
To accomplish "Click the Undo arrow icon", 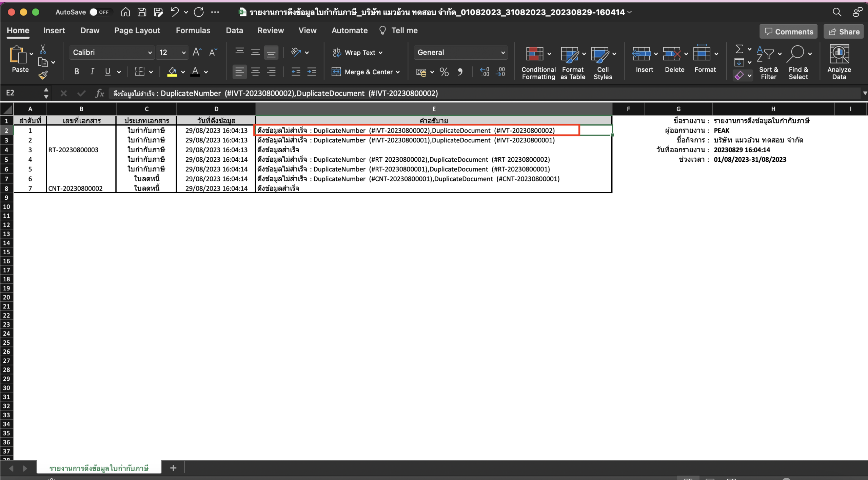I will (175, 12).
